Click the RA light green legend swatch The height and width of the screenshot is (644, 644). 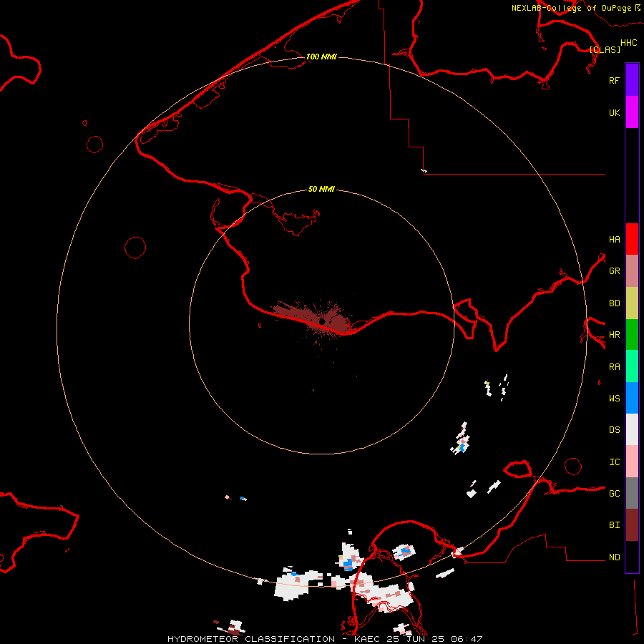coord(632,366)
